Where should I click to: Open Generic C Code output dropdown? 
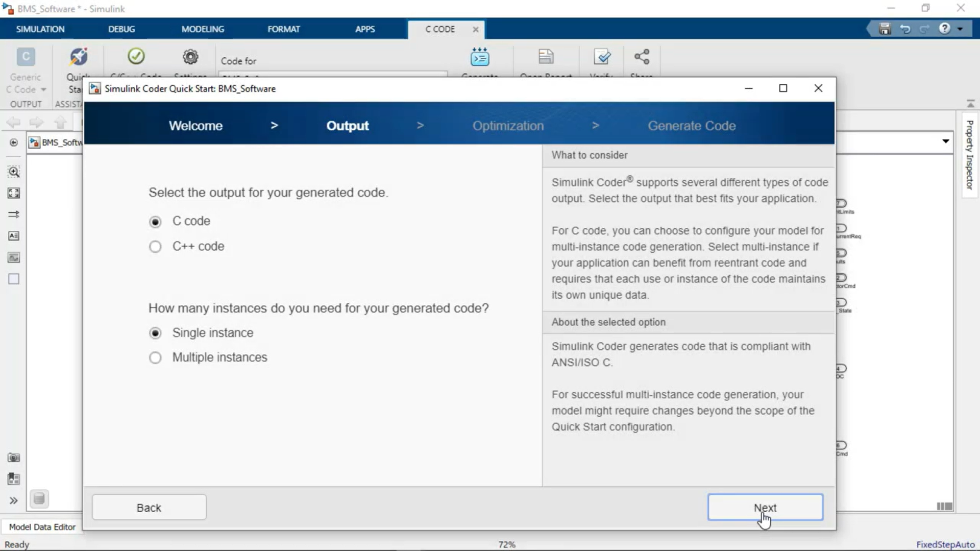click(26, 71)
